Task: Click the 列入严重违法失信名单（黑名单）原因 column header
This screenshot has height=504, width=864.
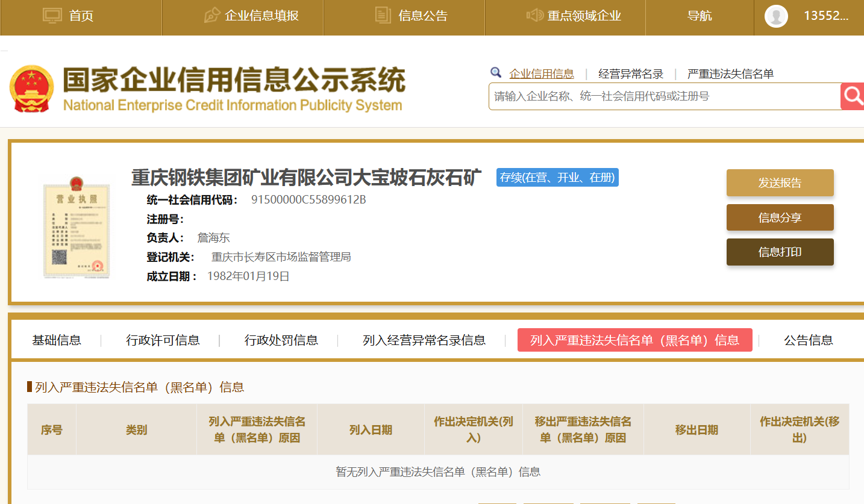Action: (257, 430)
